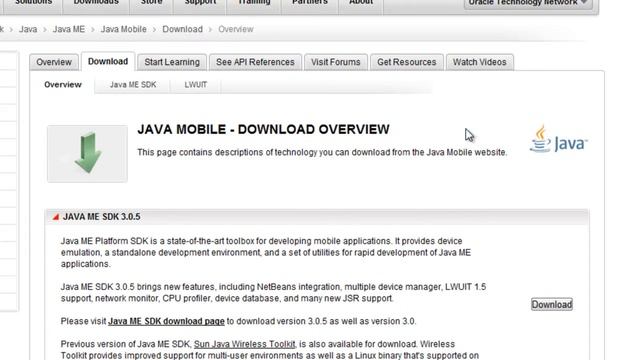Open the See API References tab
This screenshot has width=640, height=360.
(255, 62)
